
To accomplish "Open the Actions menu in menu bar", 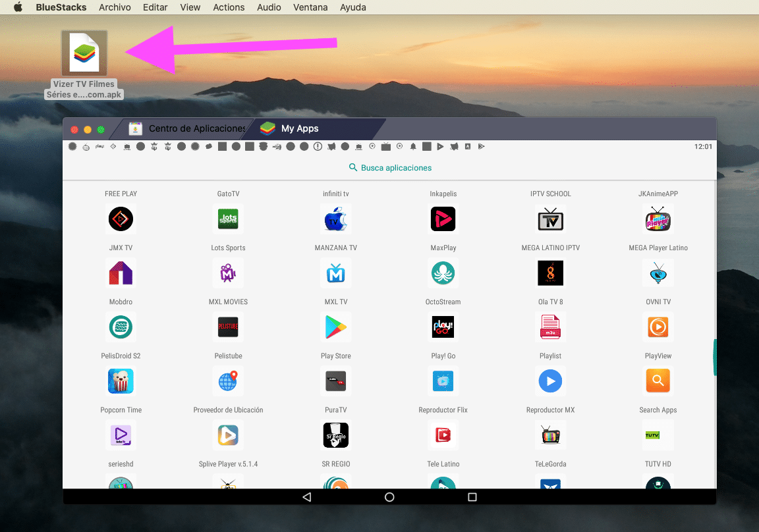I will pyautogui.click(x=229, y=7).
